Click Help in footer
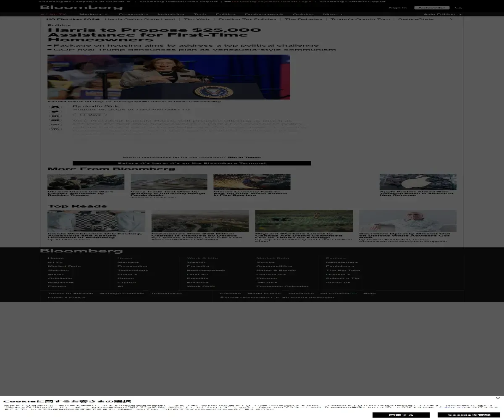Image resolution: width=504 pixels, height=420 pixels. [370, 293]
